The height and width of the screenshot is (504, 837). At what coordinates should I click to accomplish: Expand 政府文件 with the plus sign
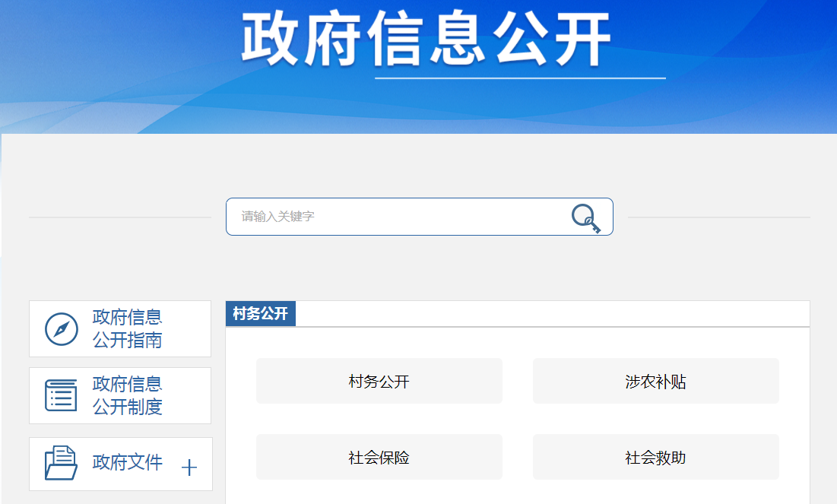189,468
